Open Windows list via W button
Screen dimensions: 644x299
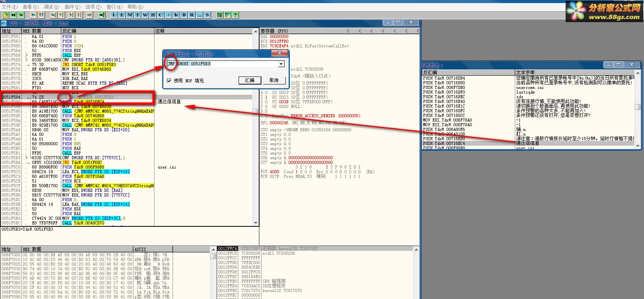click(145, 15)
